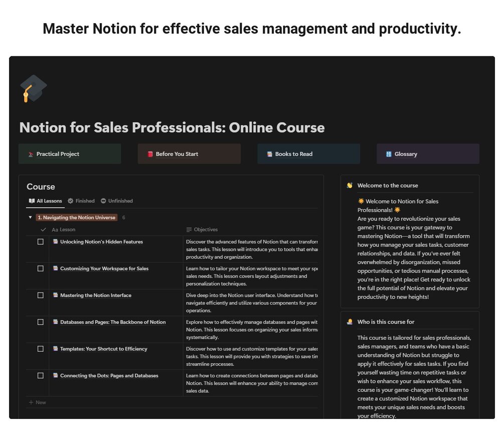The height and width of the screenshot is (428, 504).
Task: Check the Databases and Pages lesson checkbox
Action: point(41,322)
